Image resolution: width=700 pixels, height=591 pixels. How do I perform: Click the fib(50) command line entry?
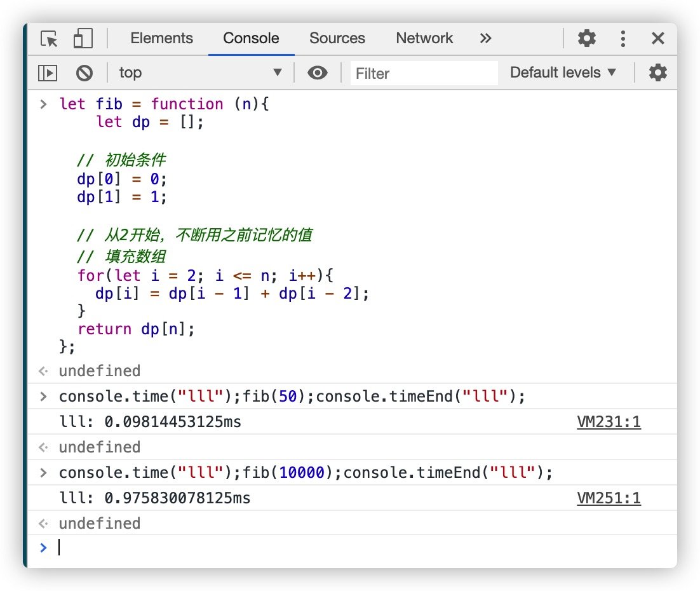click(x=292, y=397)
